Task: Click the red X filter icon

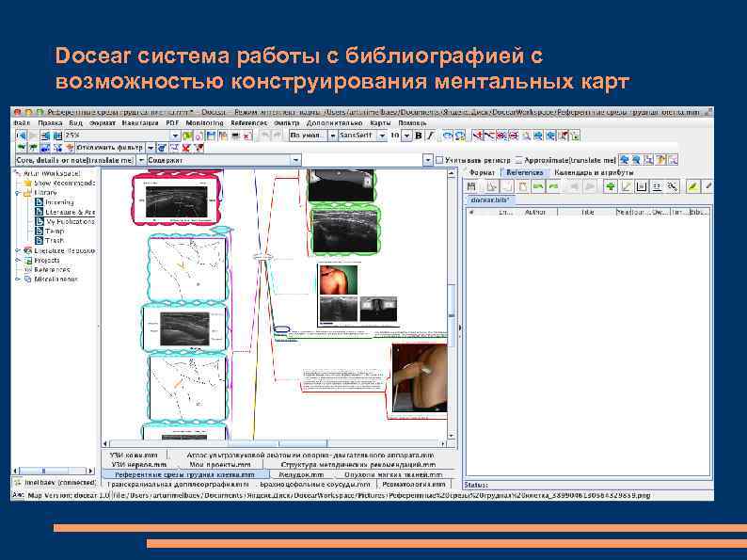Action: point(186,148)
